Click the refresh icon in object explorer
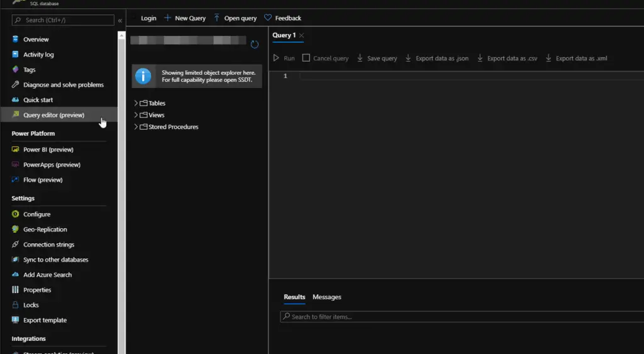 255,45
